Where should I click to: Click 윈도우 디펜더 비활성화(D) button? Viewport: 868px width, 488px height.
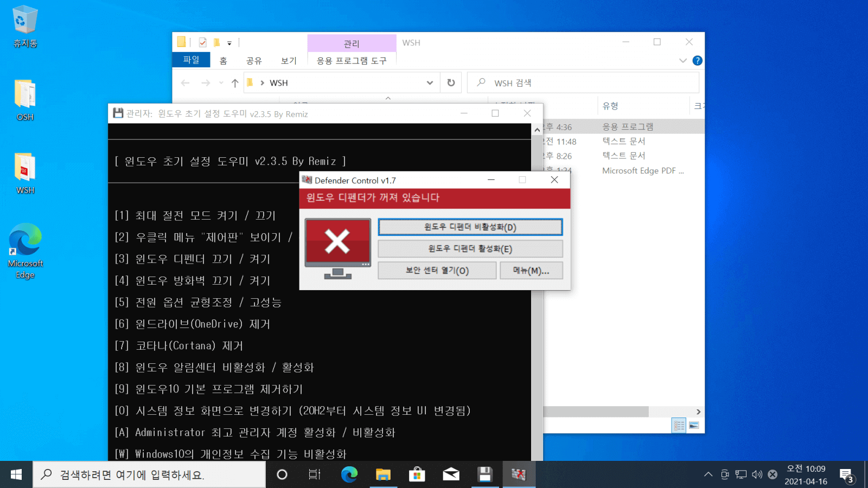click(470, 227)
